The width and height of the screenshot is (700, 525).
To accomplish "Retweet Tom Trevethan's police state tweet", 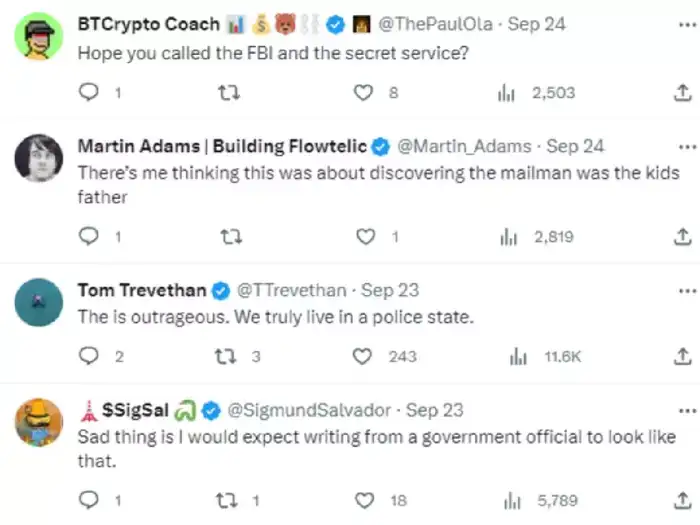I will pos(225,356).
